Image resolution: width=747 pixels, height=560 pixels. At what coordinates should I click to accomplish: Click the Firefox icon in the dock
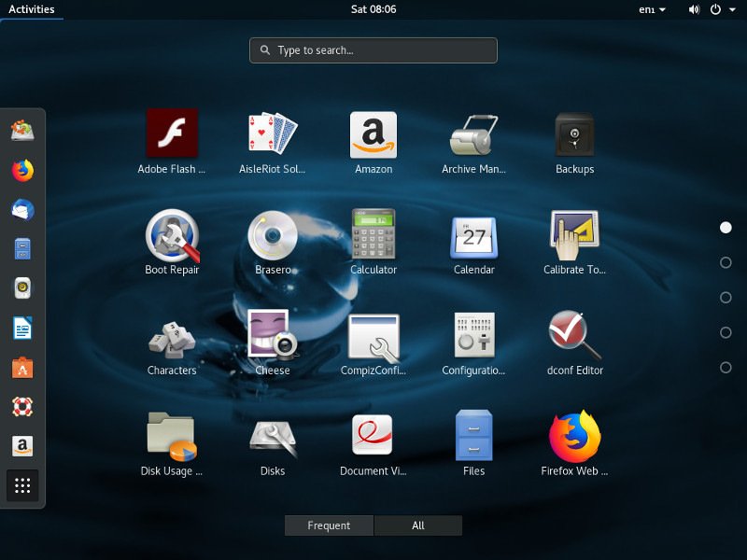[22, 171]
